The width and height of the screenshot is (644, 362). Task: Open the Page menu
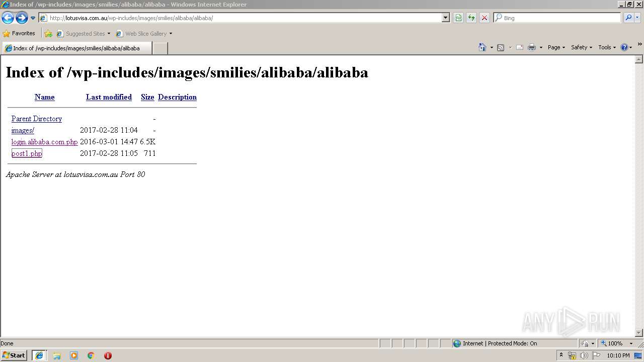pyautogui.click(x=556, y=47)
